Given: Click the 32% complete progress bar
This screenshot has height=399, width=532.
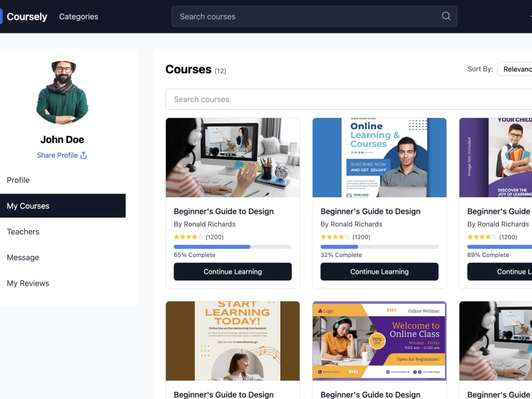Looking at the screenshot, I should (379, 247).
